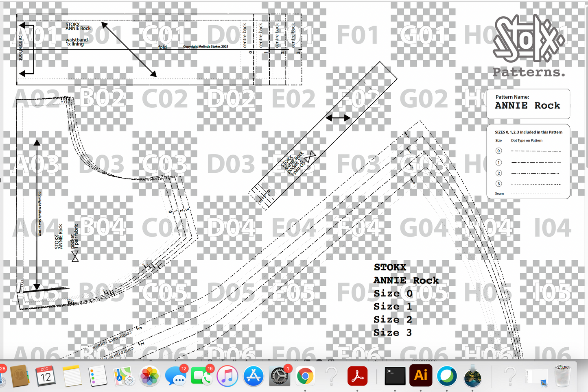Launch the Notes app from the dock
The width and height of the screenshot is (588, 392).
coord(72,376)
